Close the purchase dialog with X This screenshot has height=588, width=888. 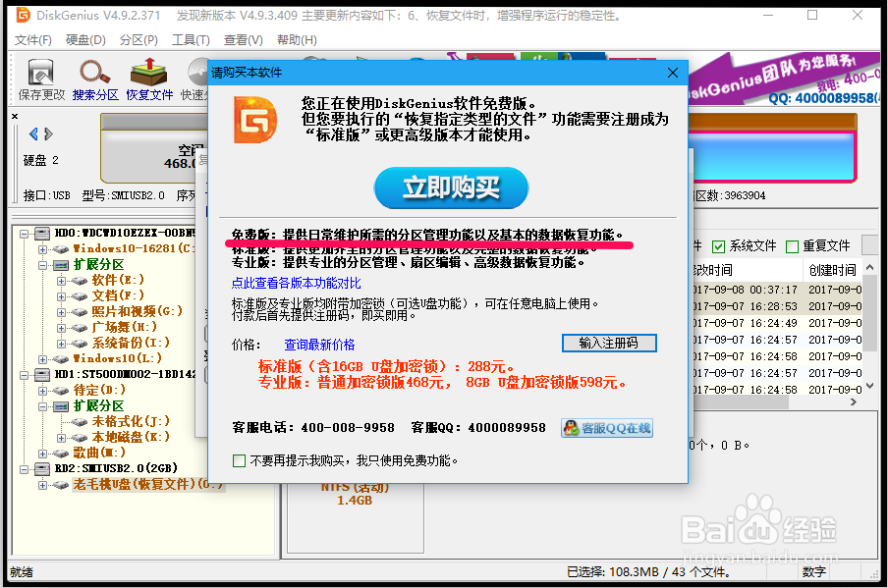[673, 73]
